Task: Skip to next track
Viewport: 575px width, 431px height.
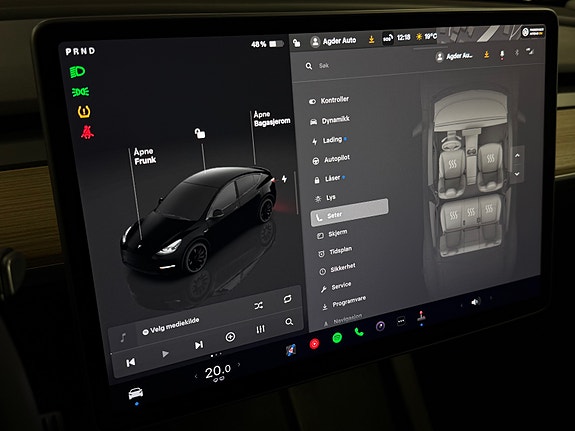Action: (199, 345)
